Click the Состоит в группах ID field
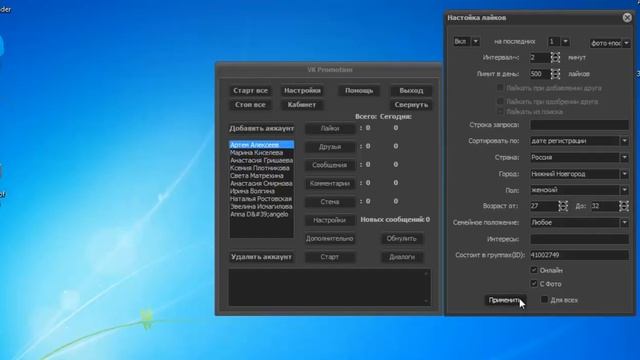This screenshot has height=360, width=640. (x=579, y=255)
